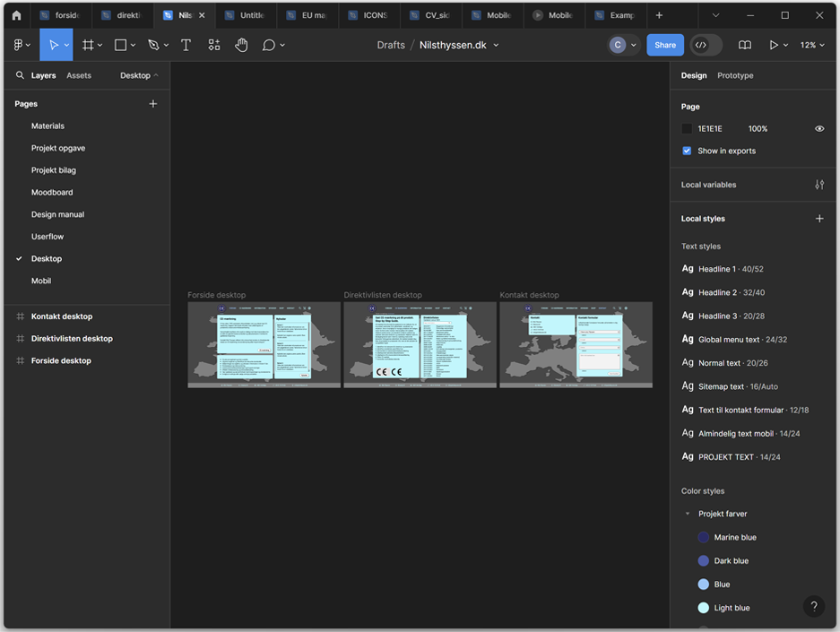Switch to the Prototype tab

point(735,75)
